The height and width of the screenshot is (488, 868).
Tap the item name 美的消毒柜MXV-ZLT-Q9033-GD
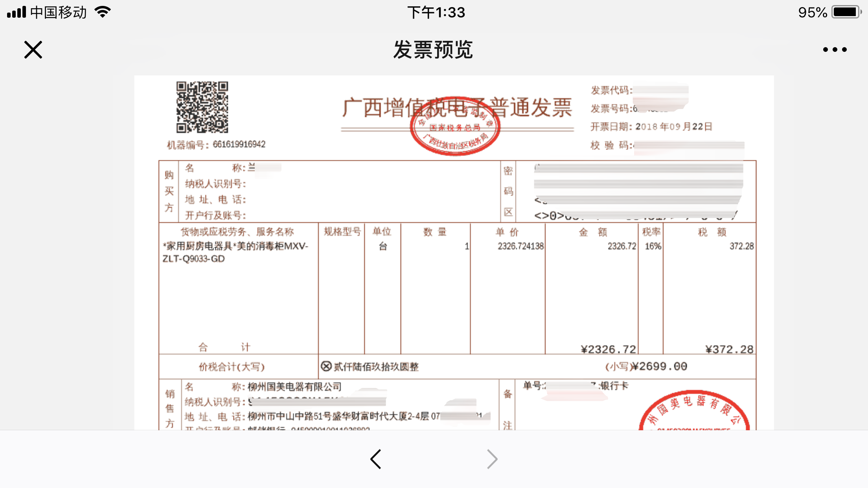pos(235,252)
